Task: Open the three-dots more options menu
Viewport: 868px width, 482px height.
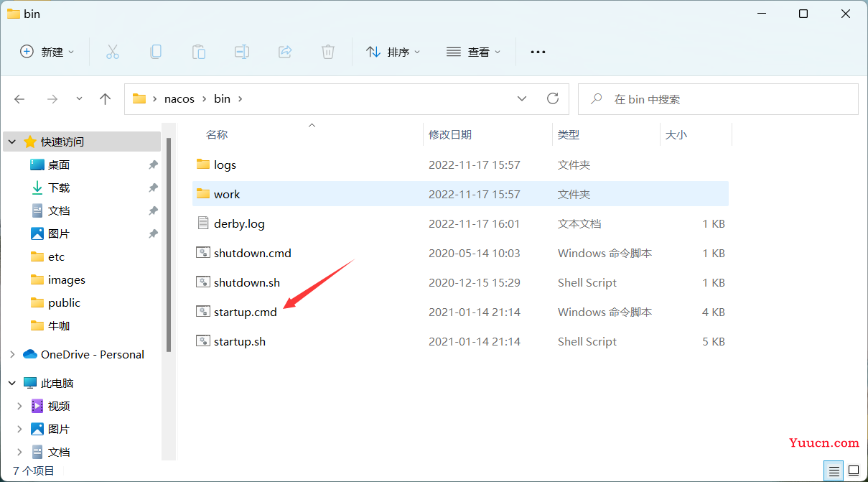Action: 538,52
